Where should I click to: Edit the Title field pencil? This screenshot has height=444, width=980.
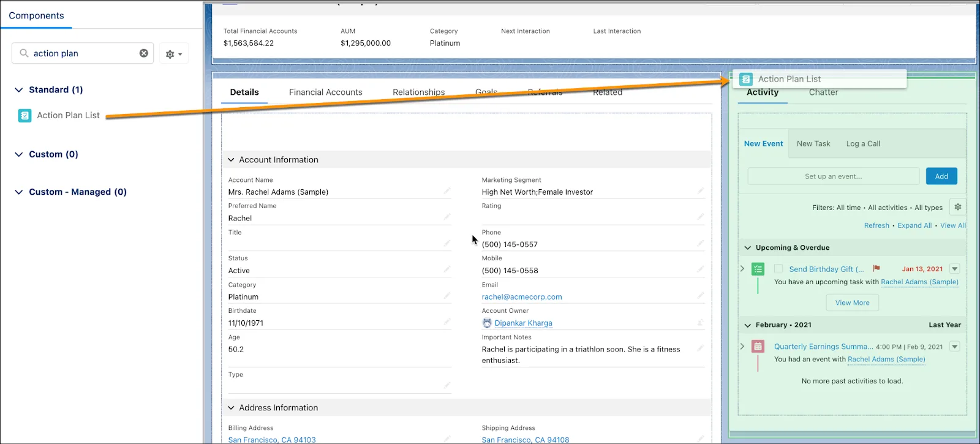tap(447, 243)
